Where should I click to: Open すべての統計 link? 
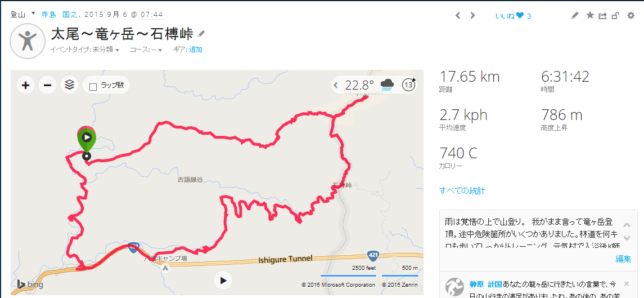[462, 190]
